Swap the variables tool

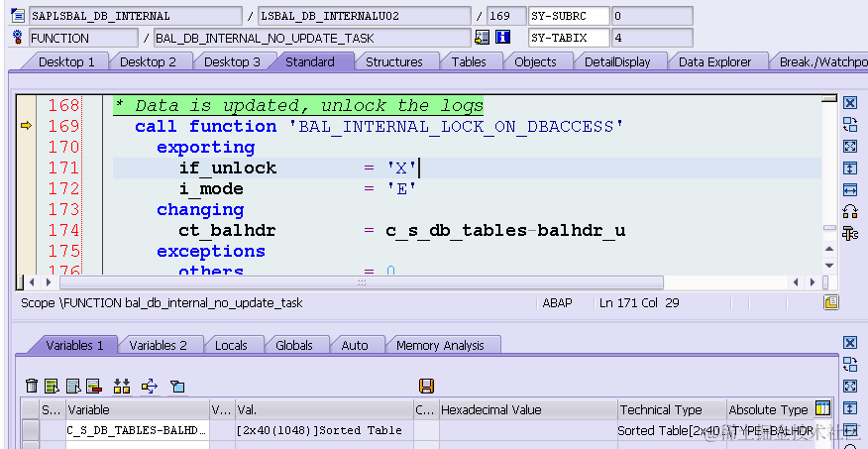pos(850,365)
